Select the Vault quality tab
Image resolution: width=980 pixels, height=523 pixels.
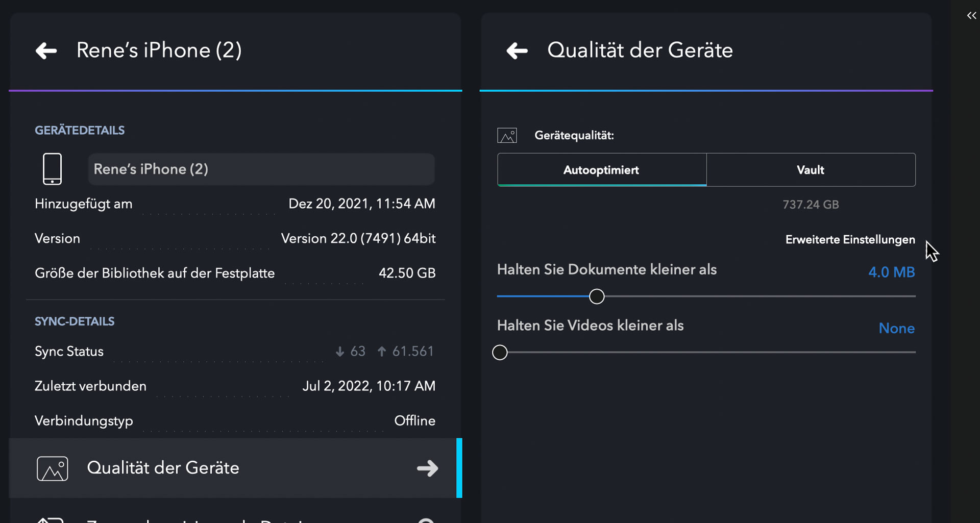tap(811, 170)
